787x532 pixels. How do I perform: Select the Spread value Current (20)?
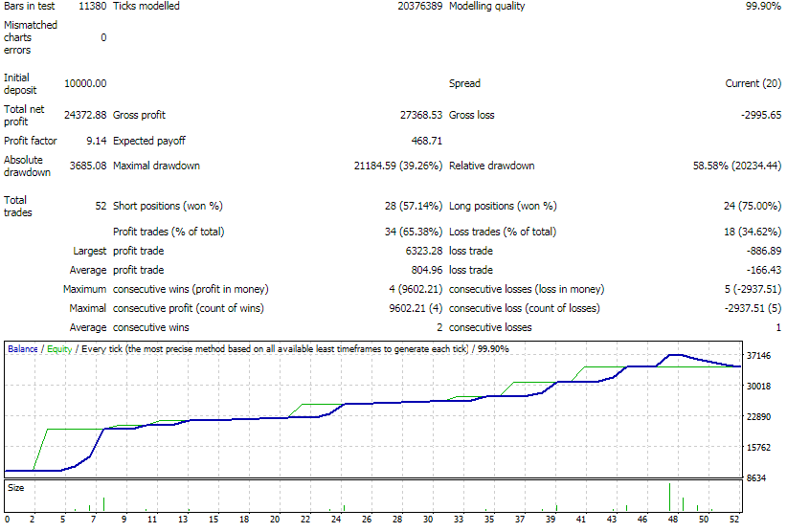(x=755, y=84)
